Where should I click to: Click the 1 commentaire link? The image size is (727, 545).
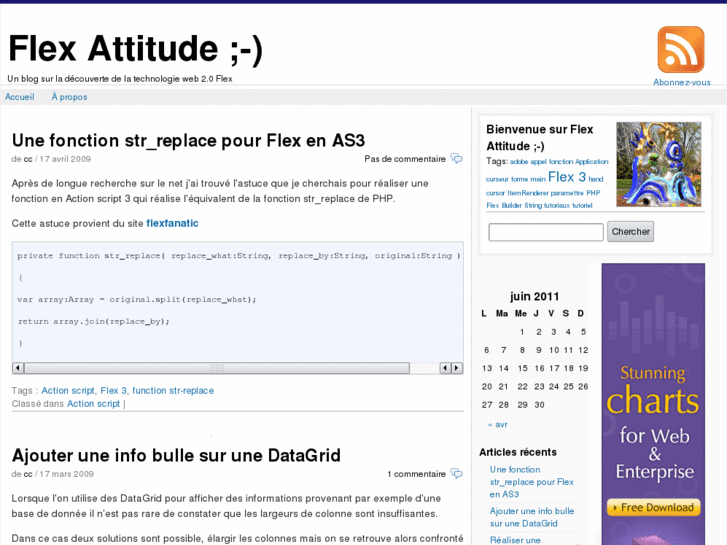pyautogui.click(x=416, y=474)
